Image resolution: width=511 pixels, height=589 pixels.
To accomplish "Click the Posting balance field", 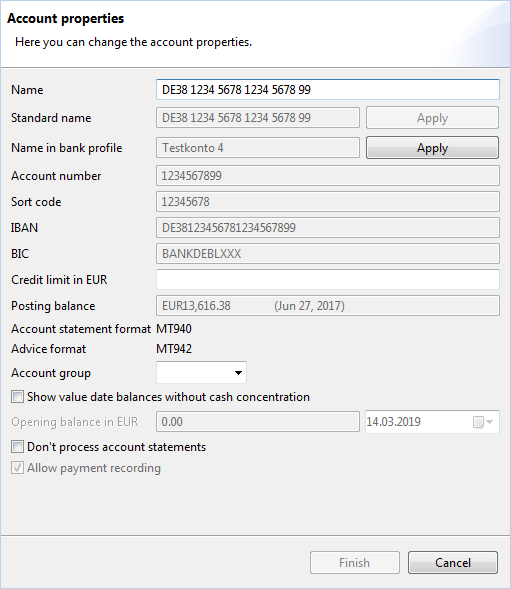I will [328, 306].
